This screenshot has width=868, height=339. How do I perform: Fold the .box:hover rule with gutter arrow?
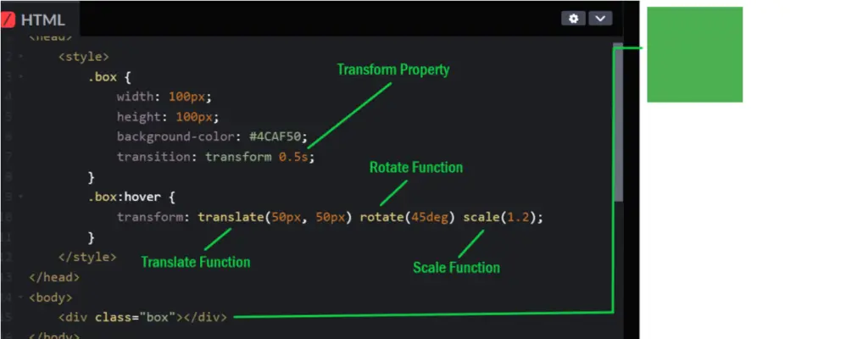tap(21, 196)
